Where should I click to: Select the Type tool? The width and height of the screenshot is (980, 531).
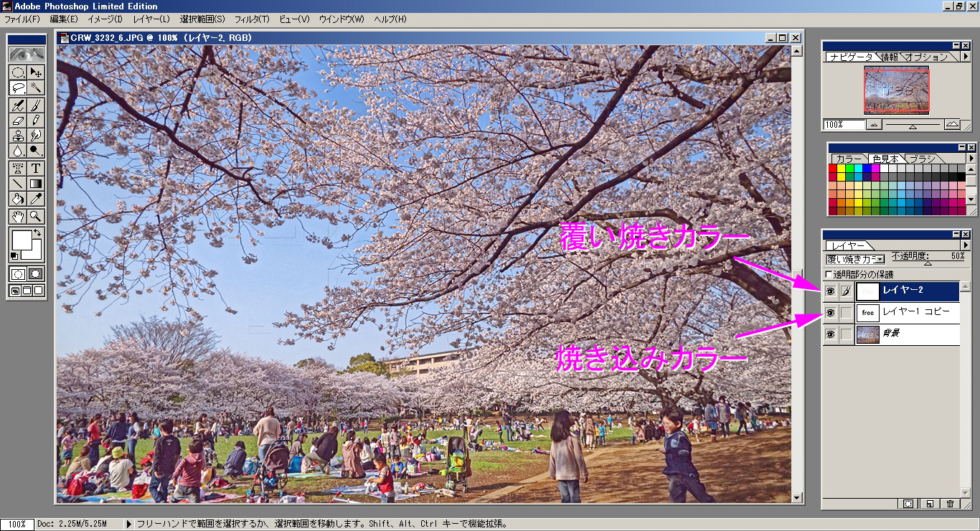pyautogui.click(x=35, y=168)
